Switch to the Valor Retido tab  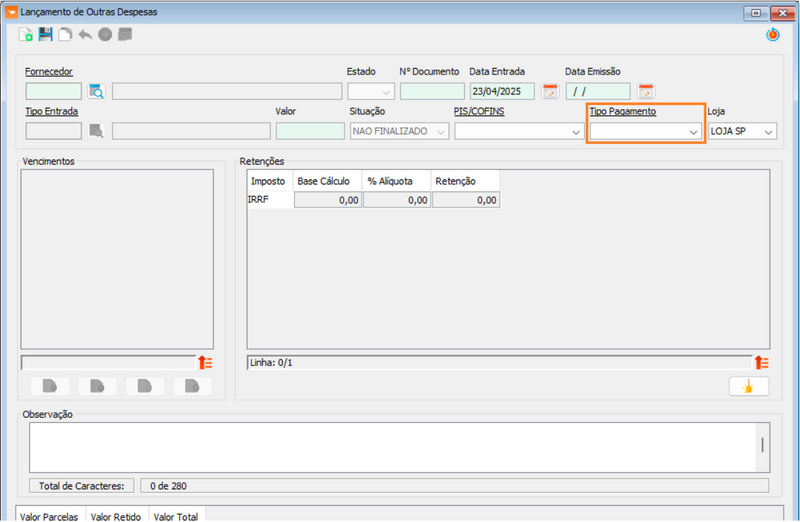click(x=116, y=516)
